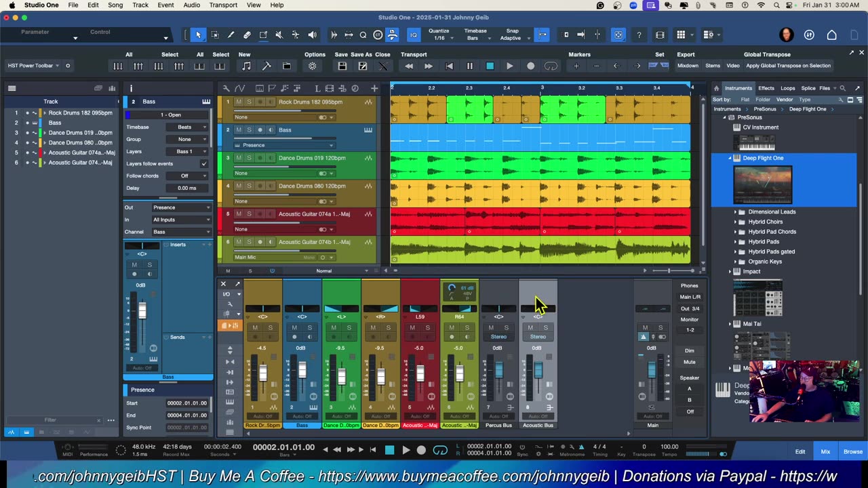The image size is (868, 488).
Task: Toggle the monitor section Mute button
Action: [689, 362]
